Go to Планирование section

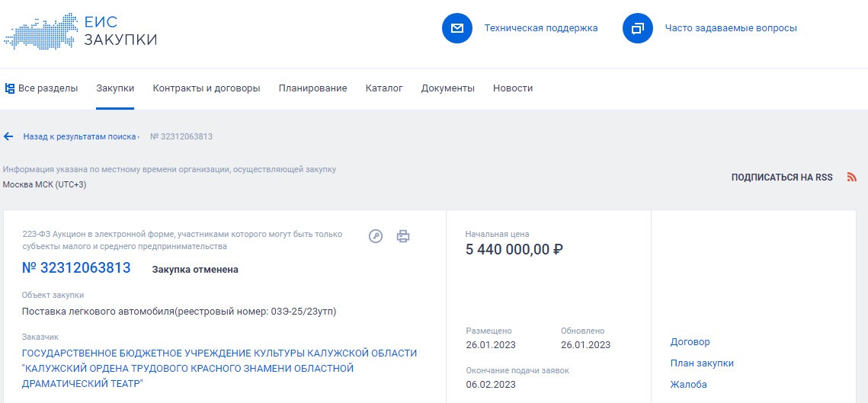click(x=312, y=88)
